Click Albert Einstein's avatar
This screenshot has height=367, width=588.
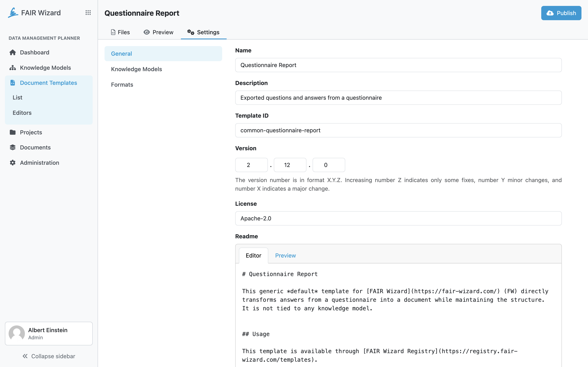pos(17,333)
